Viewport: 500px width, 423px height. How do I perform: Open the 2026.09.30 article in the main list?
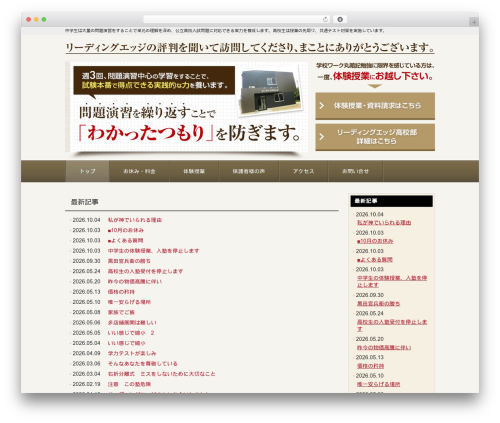coord(129,261)
